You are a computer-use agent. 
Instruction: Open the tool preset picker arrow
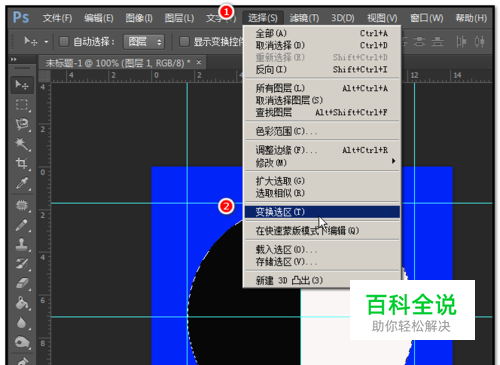coord(46,42)
